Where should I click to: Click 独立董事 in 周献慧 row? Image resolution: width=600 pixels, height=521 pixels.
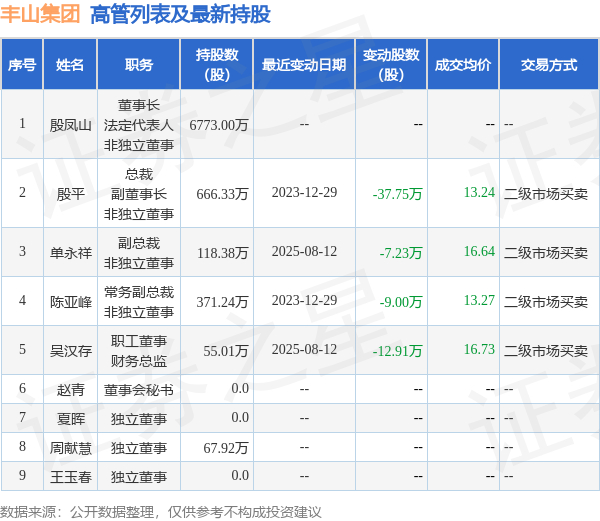tap(139, 448)
